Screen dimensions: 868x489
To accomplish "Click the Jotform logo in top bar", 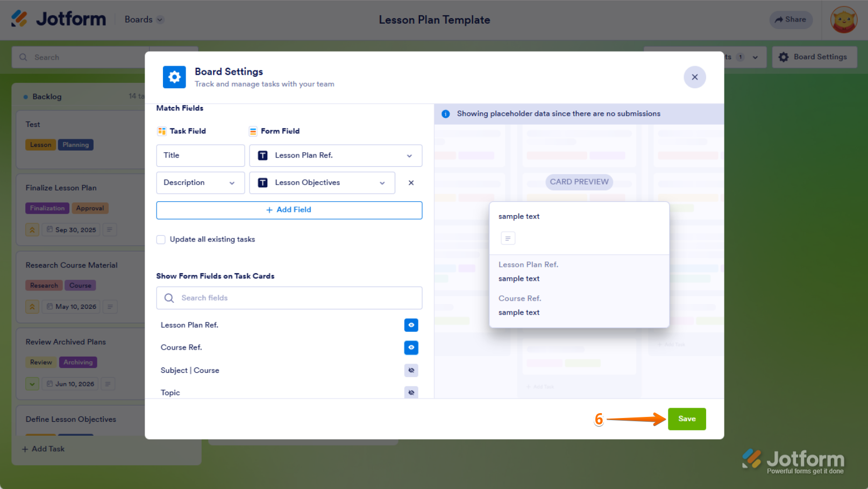I will pyautogui.click(x=59, y=19).
